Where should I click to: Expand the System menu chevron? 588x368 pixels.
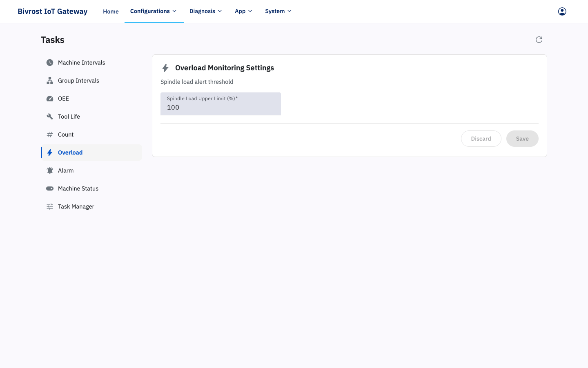(x=290, y=11)
